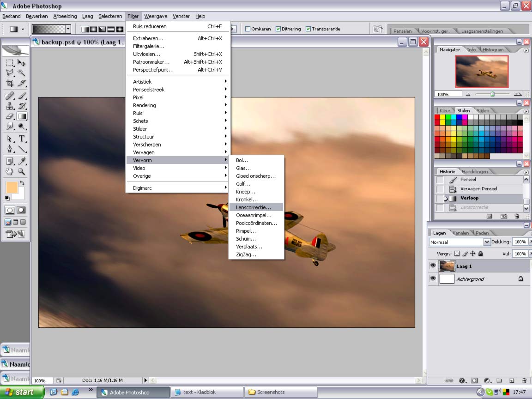Image resolution: width=532 pixels, height=399 pixels.
Task: Click the delete layer trash icon
Action: (524, 381)
